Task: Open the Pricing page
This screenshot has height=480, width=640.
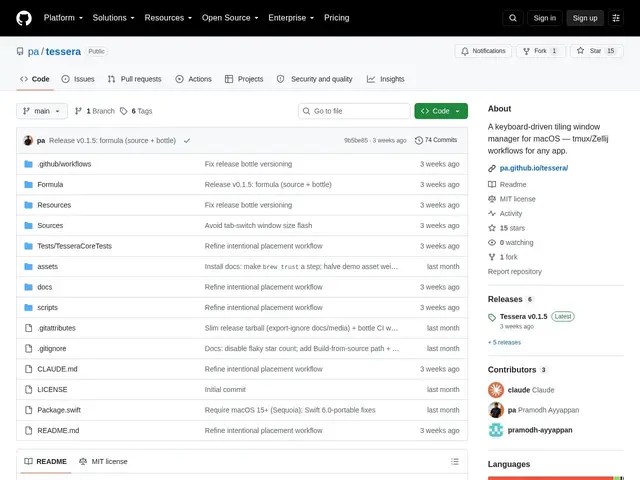Action: tap(337, 18)
